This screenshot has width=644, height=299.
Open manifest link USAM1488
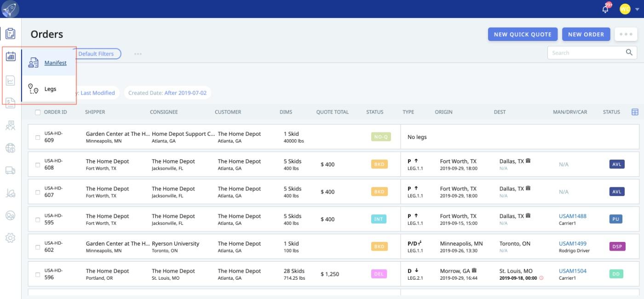coord(573,216)
